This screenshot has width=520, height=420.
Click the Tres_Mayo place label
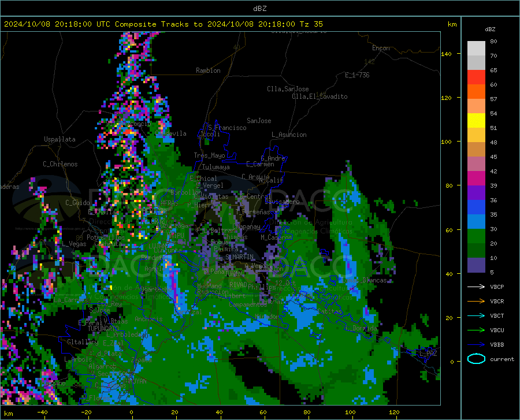[209, 155]
